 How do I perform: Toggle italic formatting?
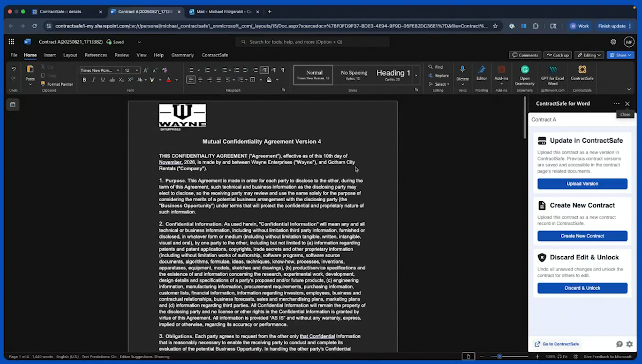tap(94, 80)
